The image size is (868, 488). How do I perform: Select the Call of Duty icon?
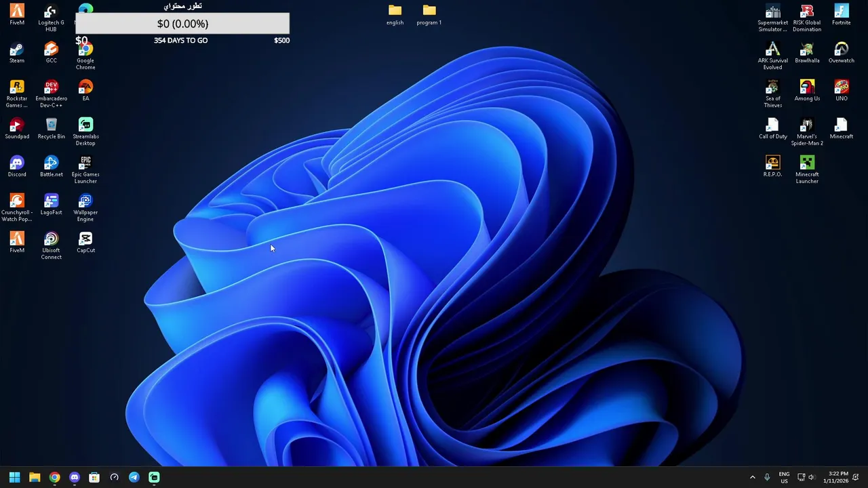pyautogui.click(x=772, y=129)
